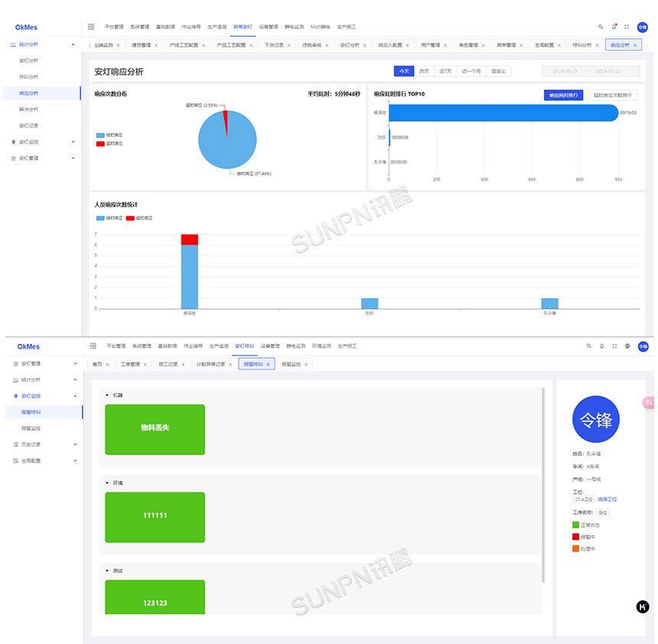Expand 历史记录 in lower sidebar
Image resolution: width=658 pixels, height=644 pixels.
point(46,444)
